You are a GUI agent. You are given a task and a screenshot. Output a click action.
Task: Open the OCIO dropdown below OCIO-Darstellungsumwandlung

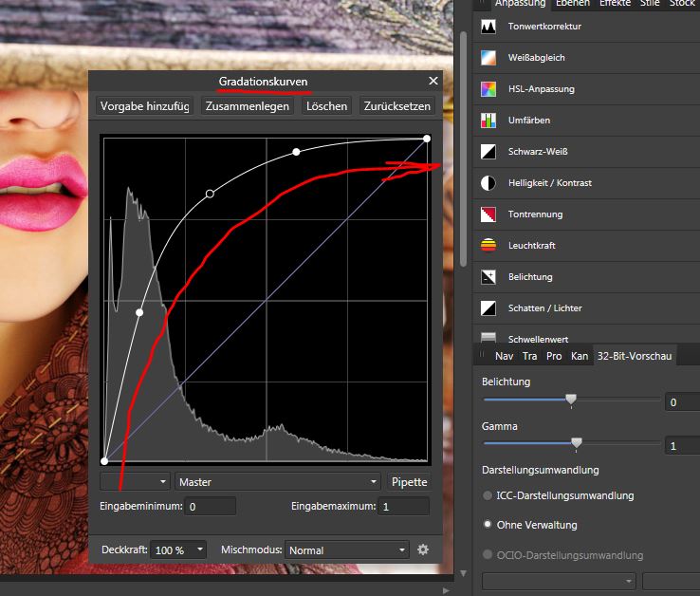[559, 581]
